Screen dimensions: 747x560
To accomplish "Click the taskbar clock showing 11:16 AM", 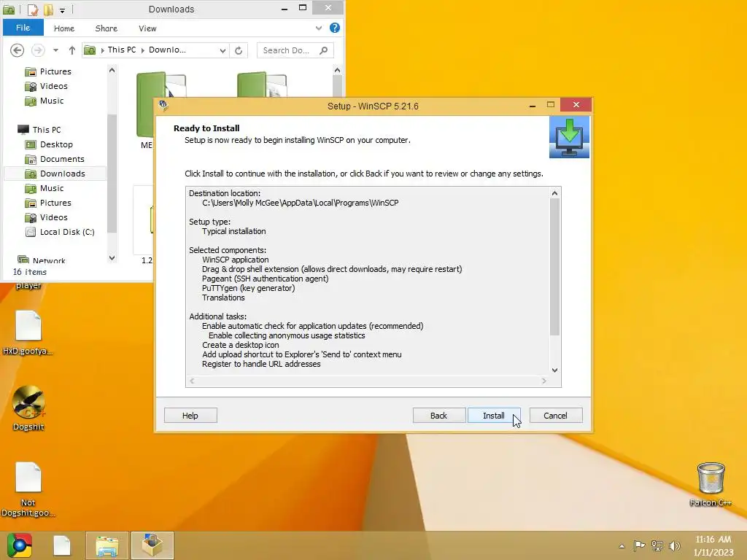I will 713,545.
